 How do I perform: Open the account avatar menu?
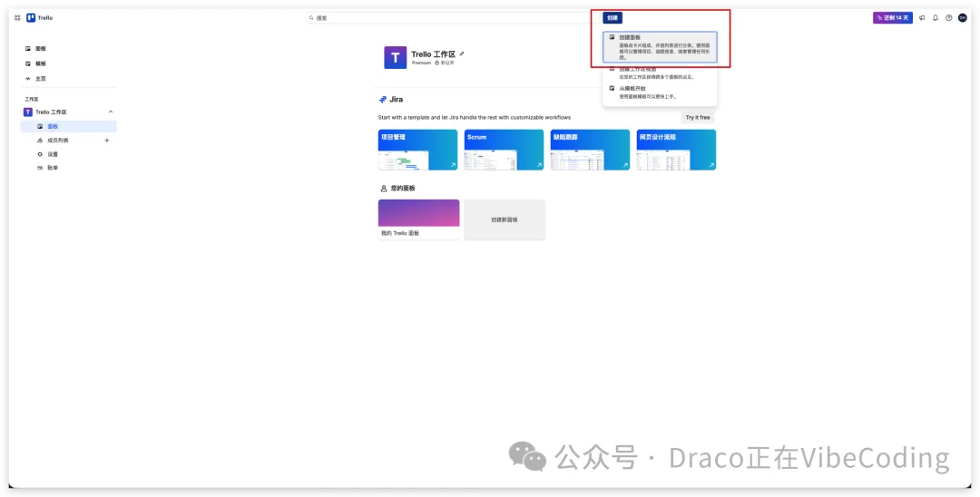[963, 17]
